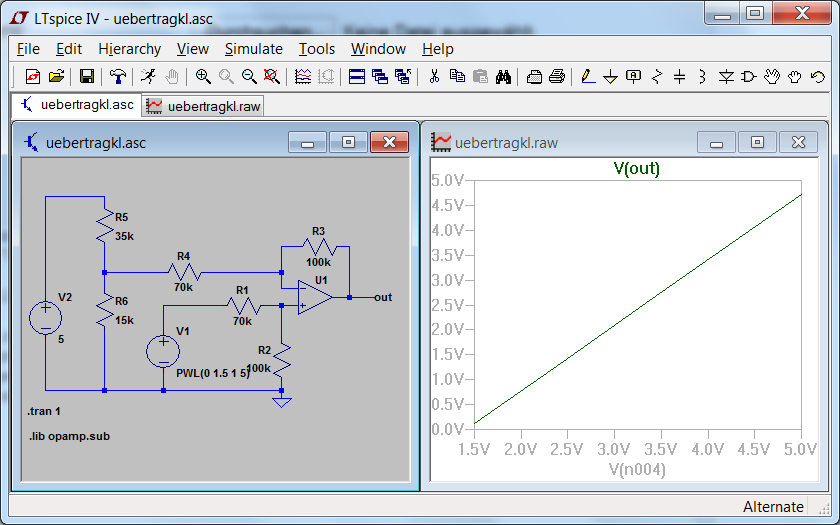Create a new schematic via toolbar icon
840x525 pixels.
33,77
